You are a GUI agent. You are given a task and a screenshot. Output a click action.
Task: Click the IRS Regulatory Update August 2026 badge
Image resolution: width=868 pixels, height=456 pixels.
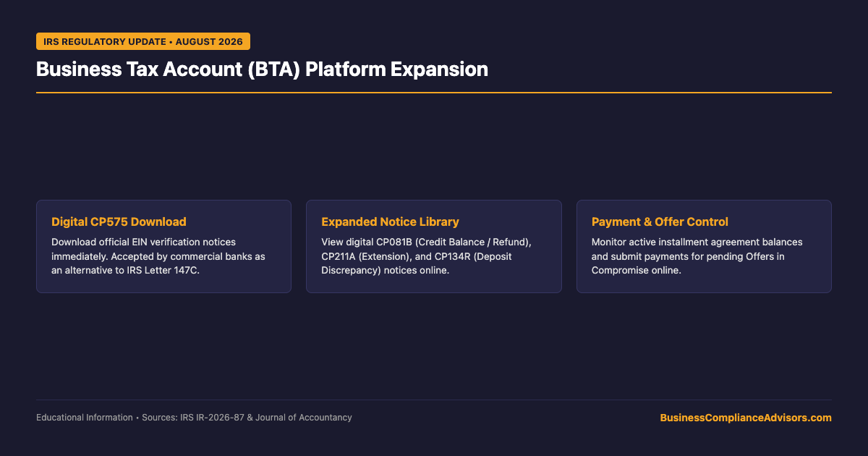coord(143,41)
